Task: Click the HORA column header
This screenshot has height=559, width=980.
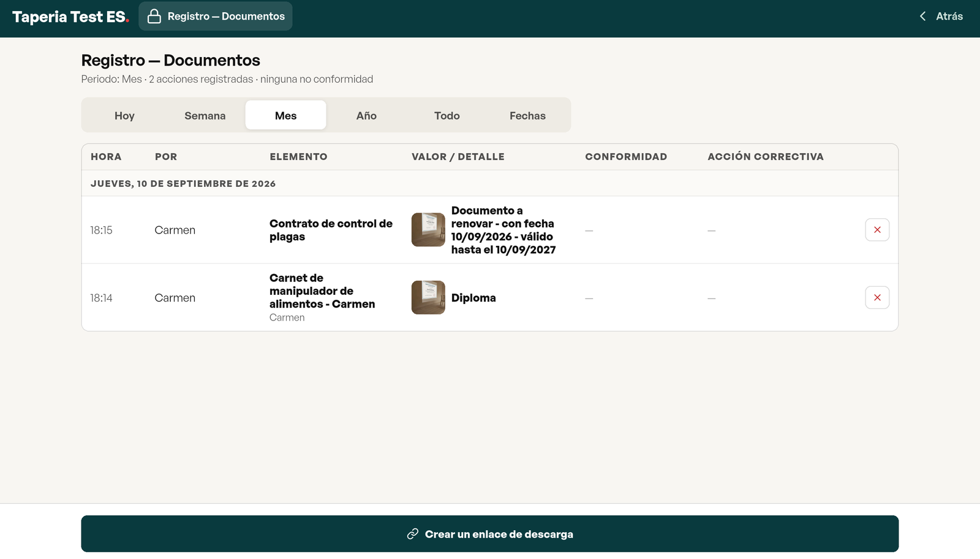Action: [x=106, y=157]
